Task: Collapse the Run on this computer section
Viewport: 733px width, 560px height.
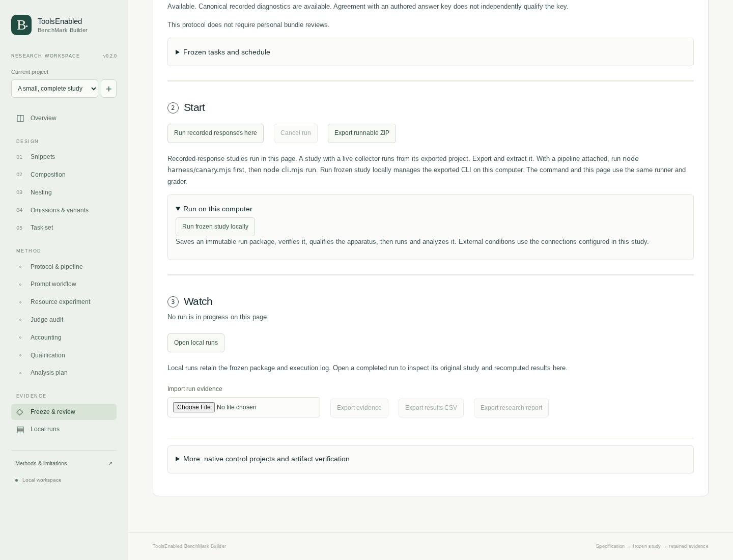Action: (x=214, y=209)
